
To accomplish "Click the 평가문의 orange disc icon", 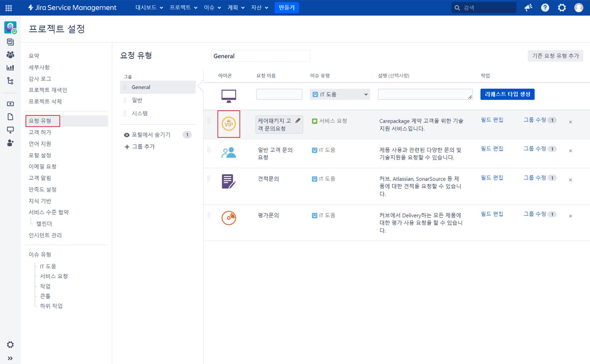I will point(229,218).
